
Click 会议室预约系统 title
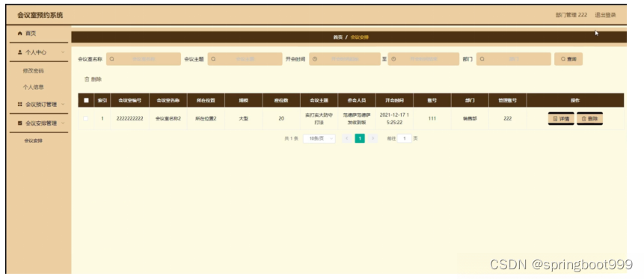pos(40,15)
